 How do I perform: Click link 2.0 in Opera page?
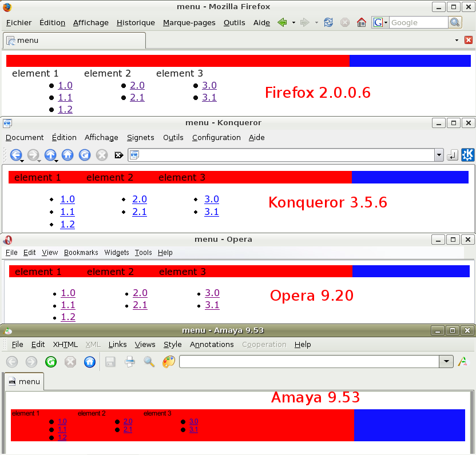point(140,293)
